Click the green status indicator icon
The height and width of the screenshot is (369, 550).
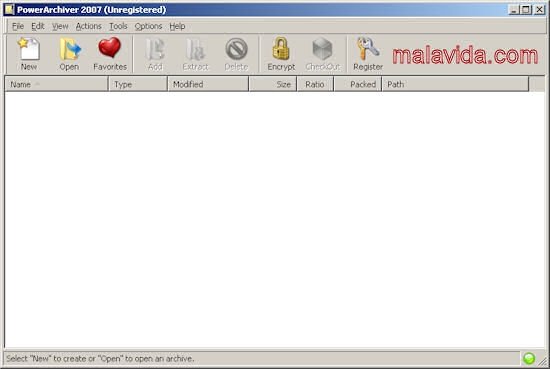(529, 358)
